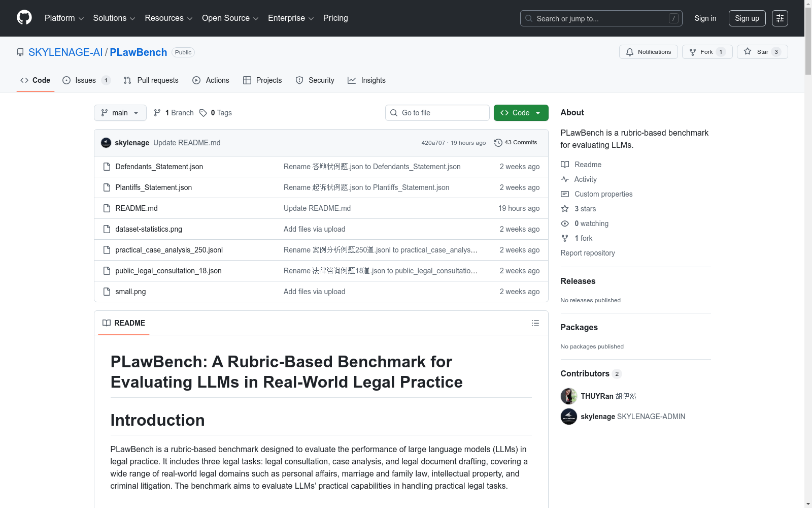Click the Sign up button
The height and width of the screenshot is (508, 812).
(747, 18)
